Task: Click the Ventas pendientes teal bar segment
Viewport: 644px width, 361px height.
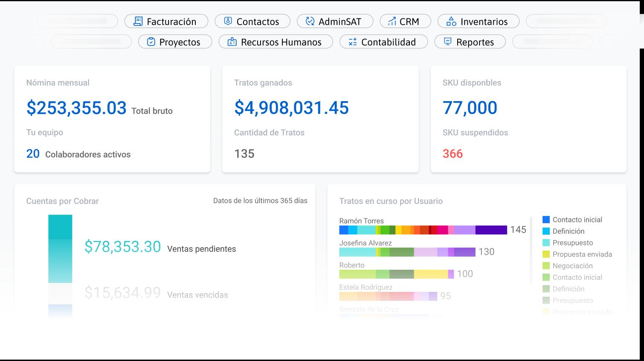Action: pyautogui.click(x=60, y=248)
